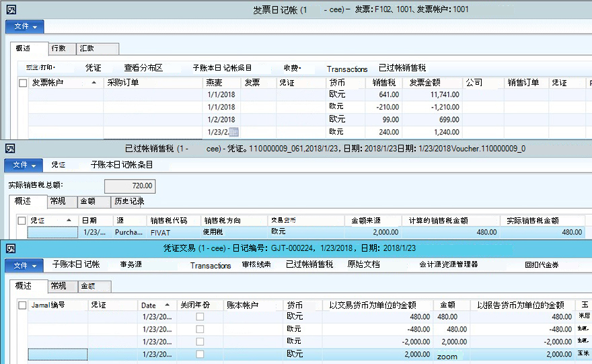Switch to 行数 tab in invoice journal
This screenshot has width=592, height=364.
click(x=63, y=48)
